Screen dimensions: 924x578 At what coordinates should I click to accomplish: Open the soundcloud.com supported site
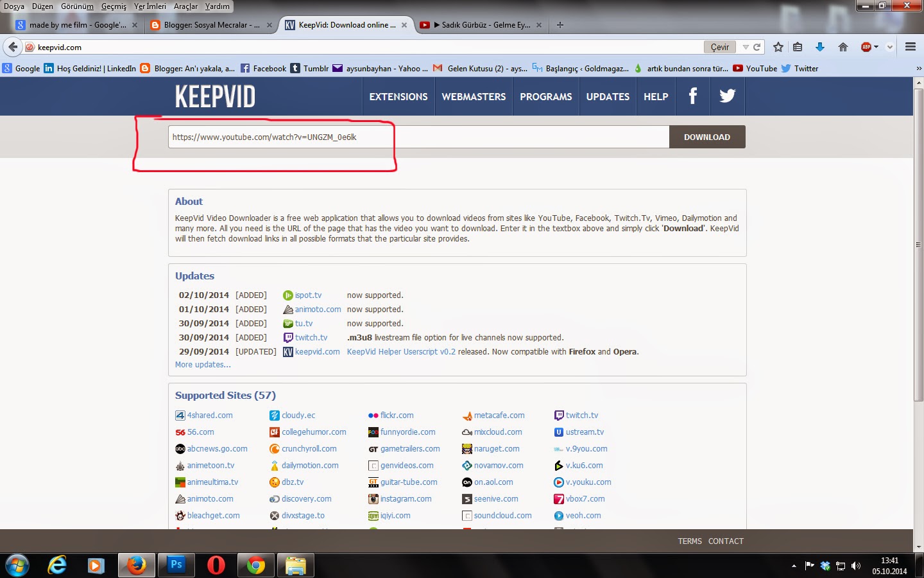click(502, 516)
